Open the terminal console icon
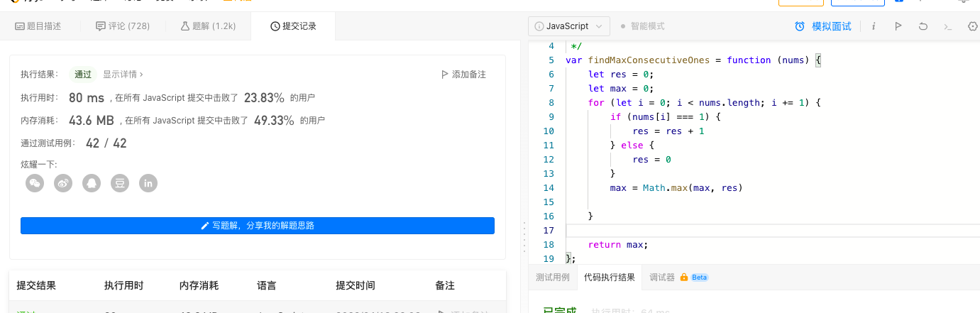 [x=947, y=26]
